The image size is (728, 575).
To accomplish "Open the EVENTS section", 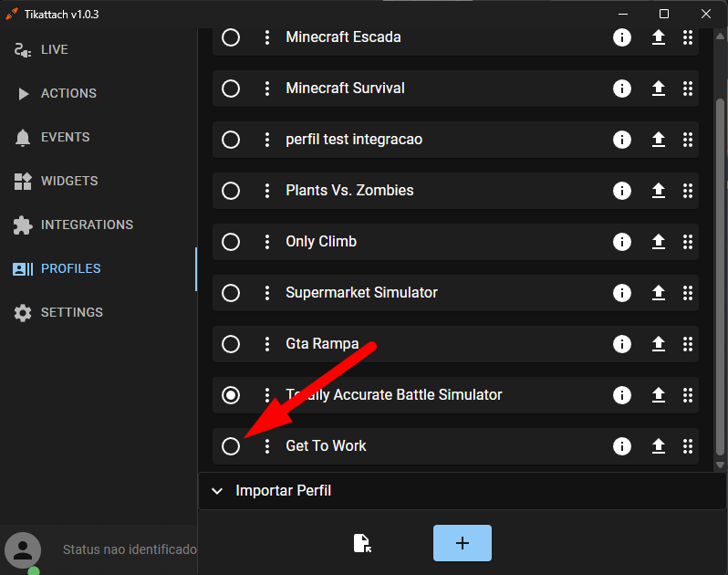I will pos(99,138).
